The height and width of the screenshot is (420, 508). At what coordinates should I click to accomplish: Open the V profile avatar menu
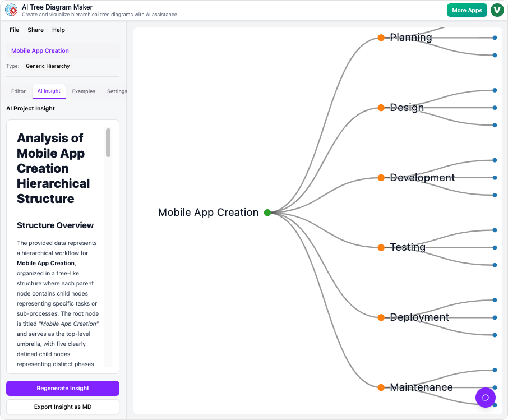pyautogui.click(x=497, y=10)
